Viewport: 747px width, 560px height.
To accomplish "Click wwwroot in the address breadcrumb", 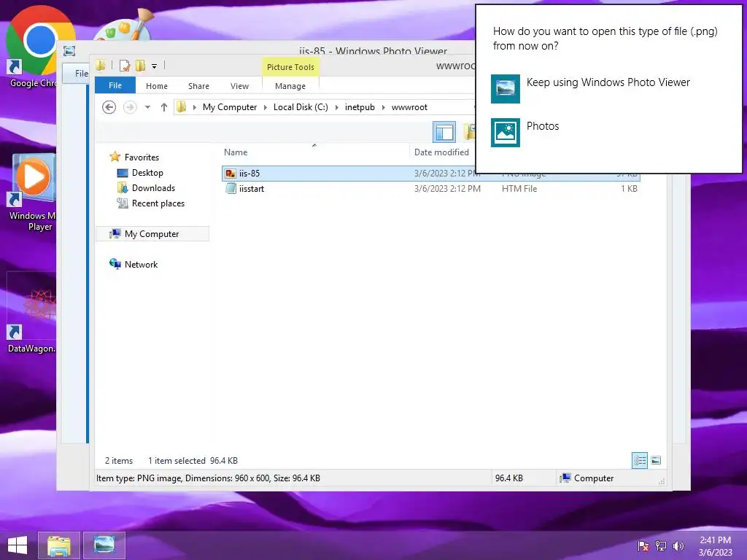I will tap(409, 107).
